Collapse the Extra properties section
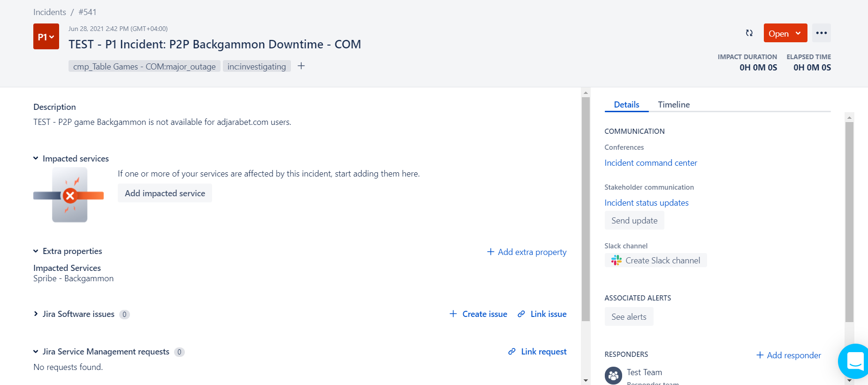 pyautogui.click(x=36, y=251)
